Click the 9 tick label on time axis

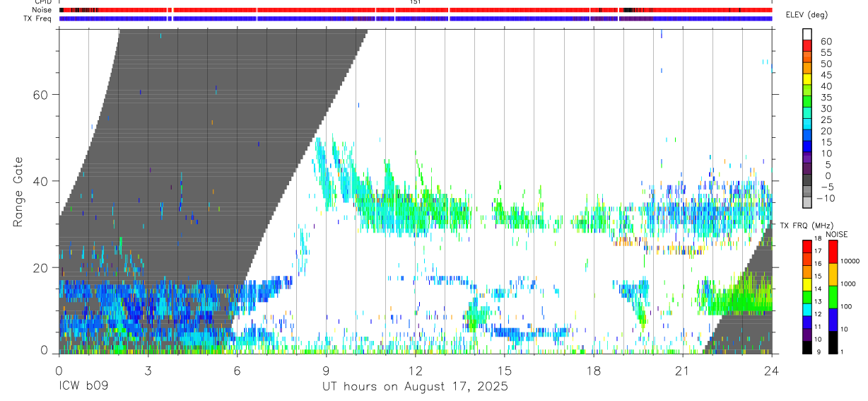click(326, 371)
